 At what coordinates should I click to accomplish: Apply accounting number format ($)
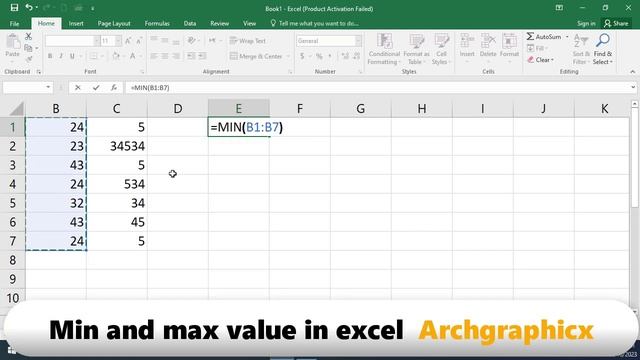(302, 56)
